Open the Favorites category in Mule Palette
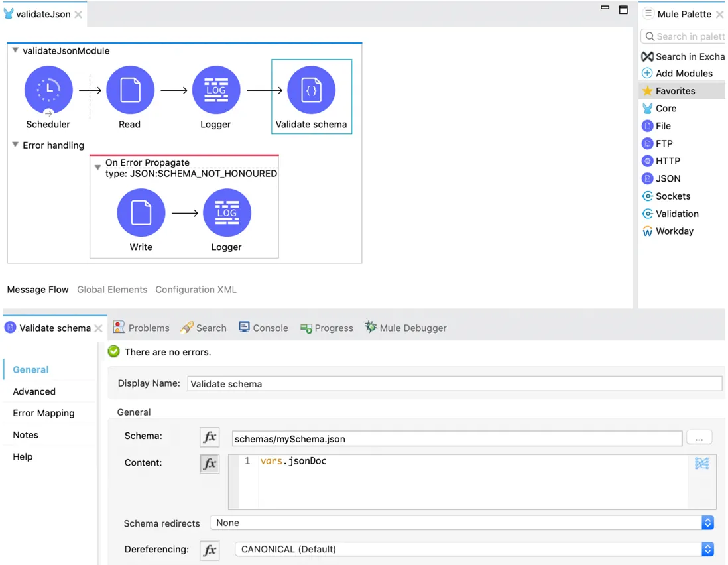The width and height of the screenshot is (728, 565). click(x=682, y=91)
